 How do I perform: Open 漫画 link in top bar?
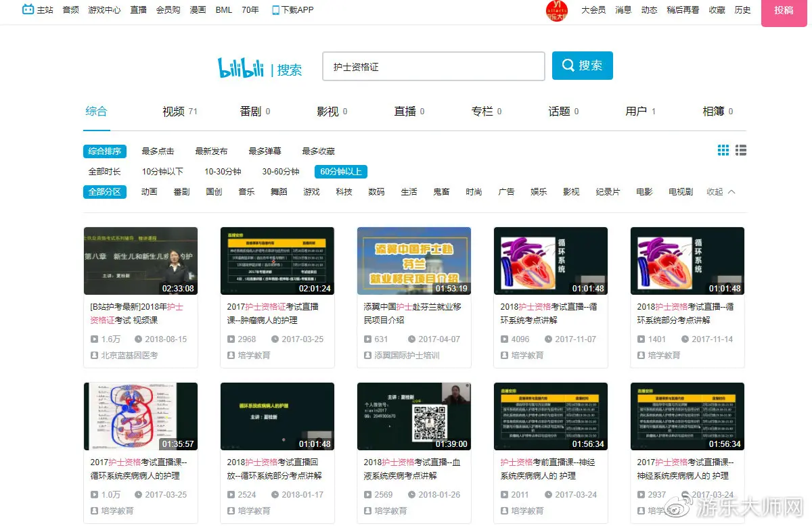point(198,10)
